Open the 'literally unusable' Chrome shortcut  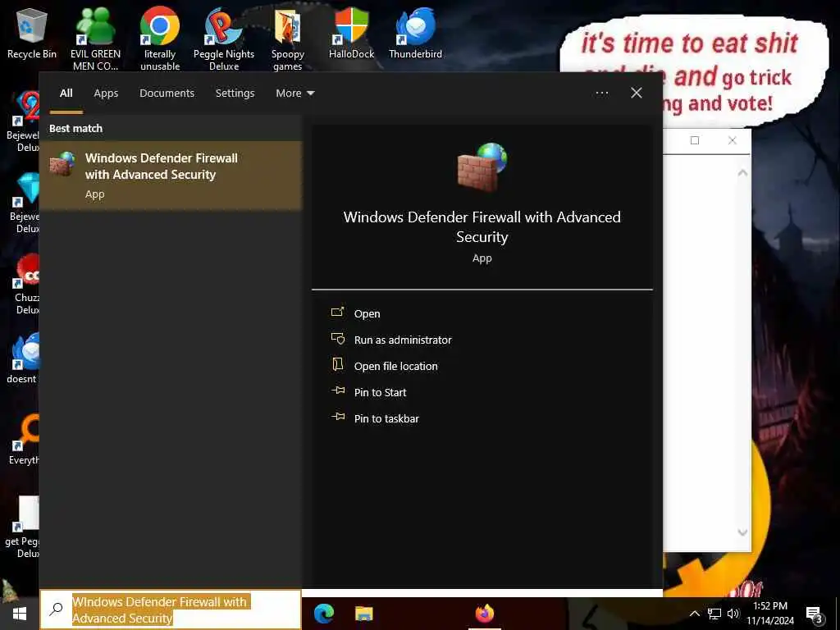160,39
